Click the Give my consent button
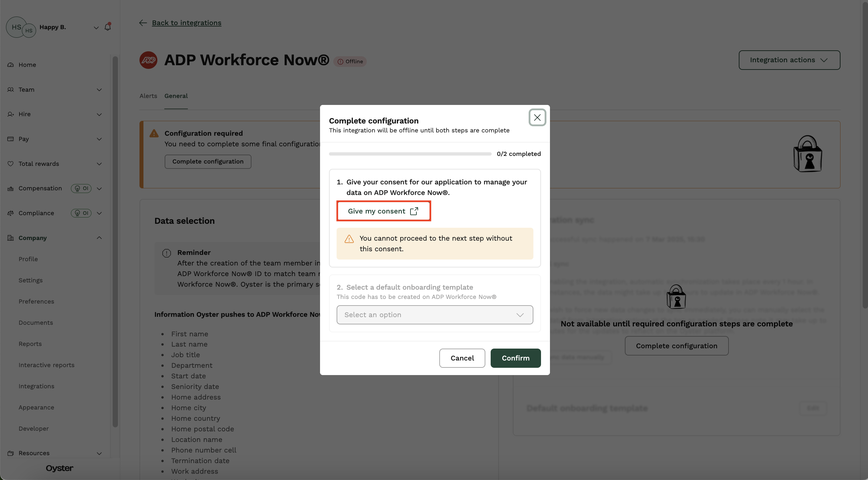 pos(383,211)
